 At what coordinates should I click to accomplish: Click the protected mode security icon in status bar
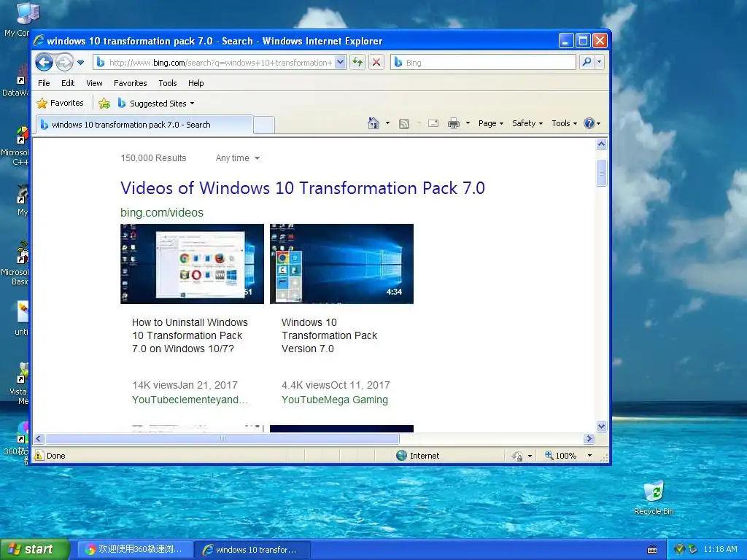517,456
